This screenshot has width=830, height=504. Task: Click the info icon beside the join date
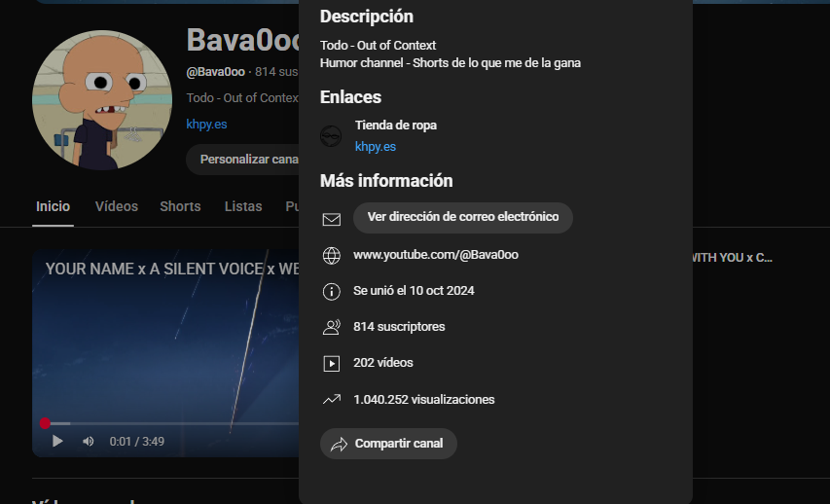coord(332,291)
